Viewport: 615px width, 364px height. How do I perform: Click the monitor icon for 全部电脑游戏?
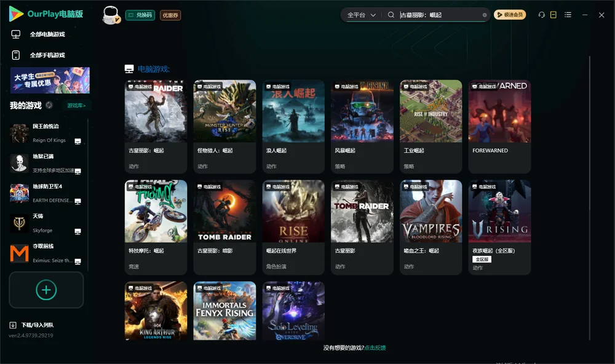click(x=16, y=34)
